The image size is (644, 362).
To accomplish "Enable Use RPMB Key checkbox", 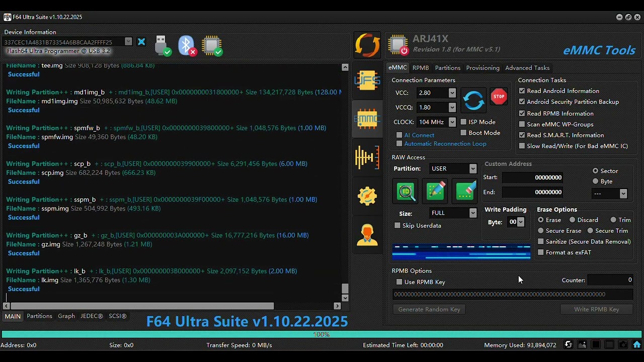I will (399, 282).
